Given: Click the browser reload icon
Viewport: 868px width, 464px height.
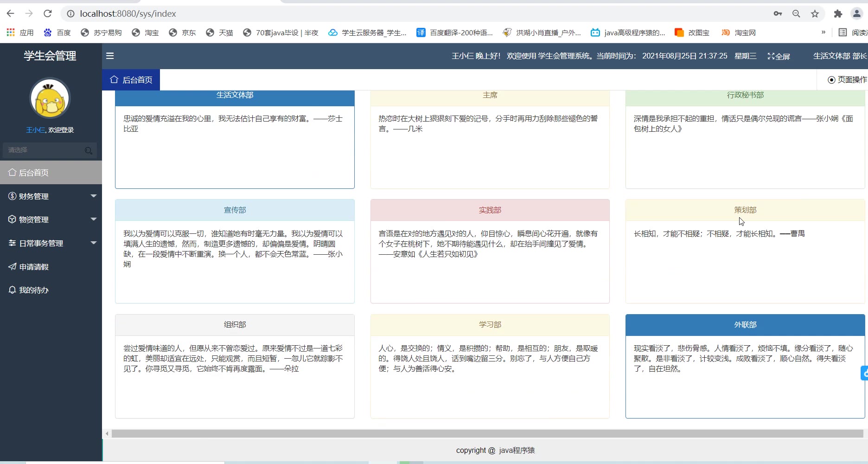Looking at the screenshot, I should click(x=48, y=13).
